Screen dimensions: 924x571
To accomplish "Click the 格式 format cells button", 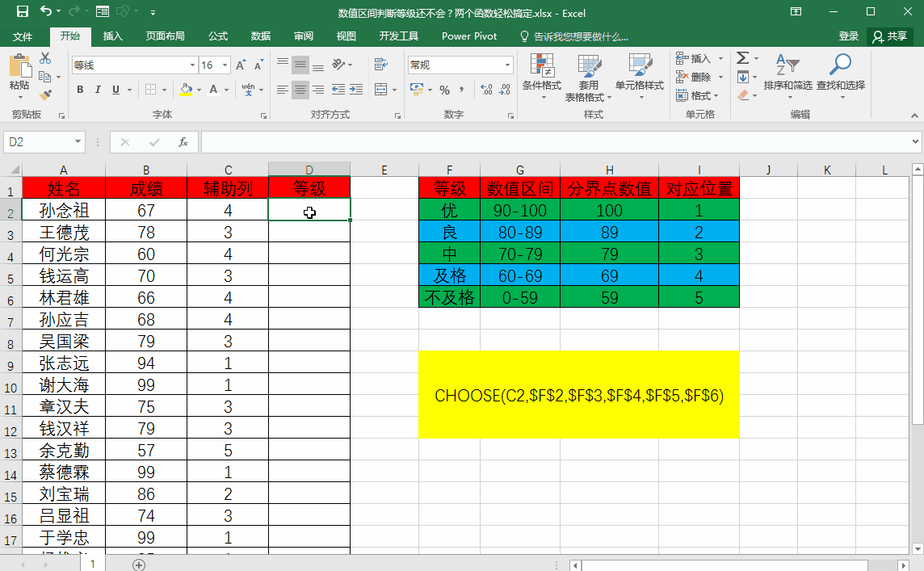I will tap(698, 95).
